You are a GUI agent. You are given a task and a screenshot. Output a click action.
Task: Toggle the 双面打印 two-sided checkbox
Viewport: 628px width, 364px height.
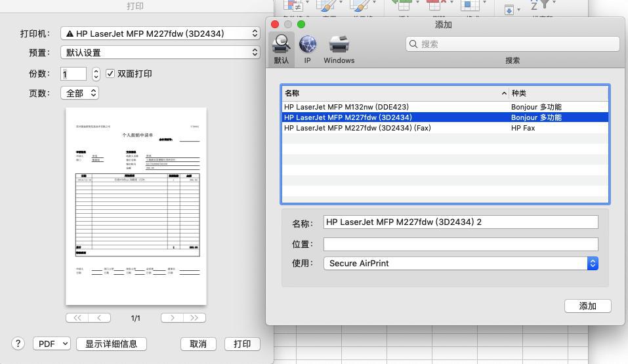tap(110, 73)
